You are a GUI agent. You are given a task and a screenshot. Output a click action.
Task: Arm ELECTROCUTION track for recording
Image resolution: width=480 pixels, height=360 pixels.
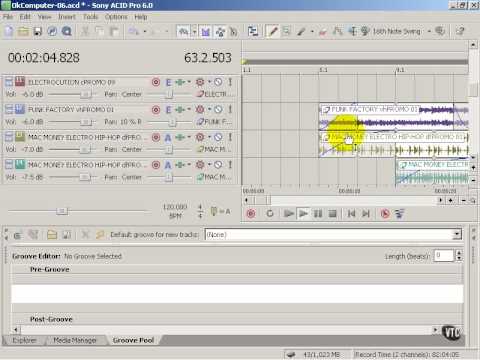click(156, 82)
